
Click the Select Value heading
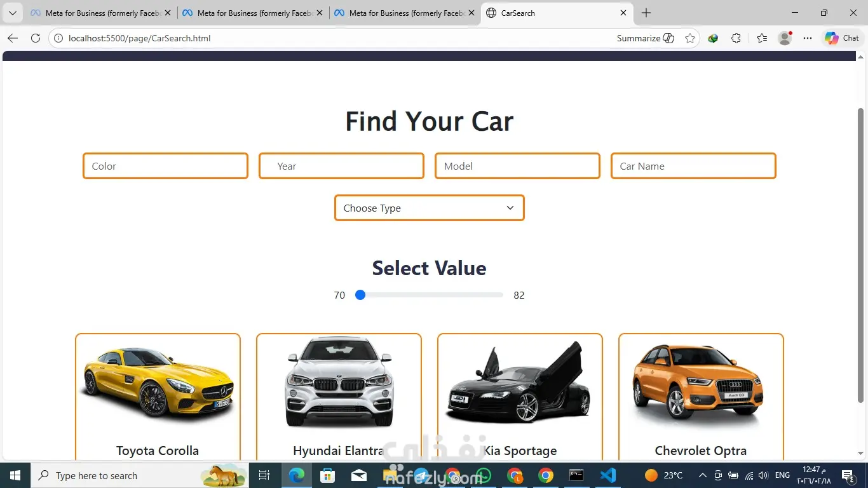point(430,268)
